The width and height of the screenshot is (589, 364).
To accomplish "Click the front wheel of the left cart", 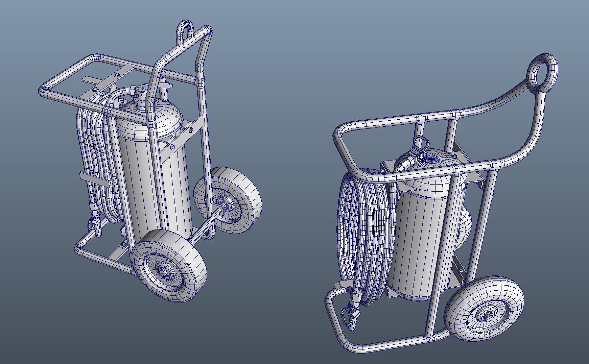I will tap(169, 267).
